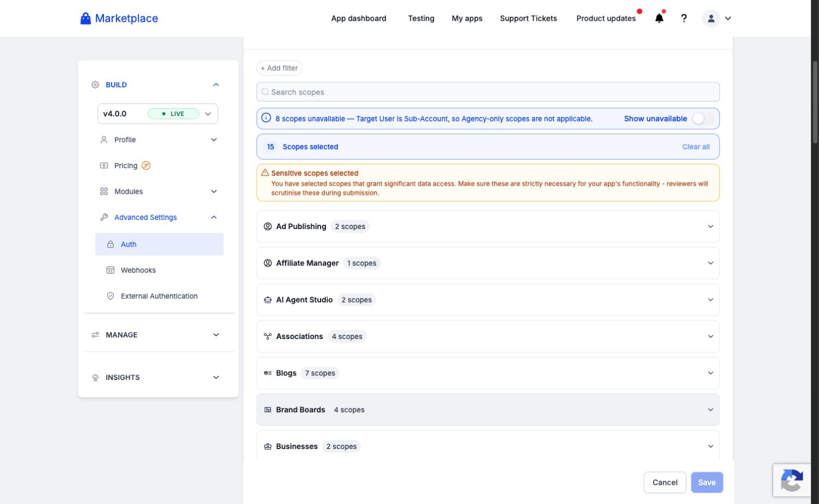Collapse the Advanced Settings chevron
This screenshot has width=819, height=504.
214,217
